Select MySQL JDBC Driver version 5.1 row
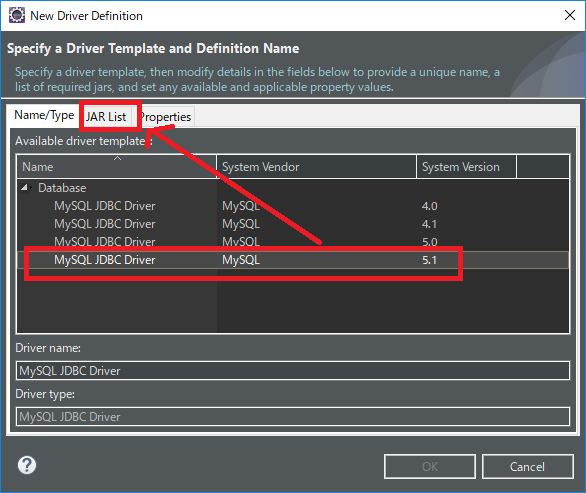586x493 pixels. point(293,260)
